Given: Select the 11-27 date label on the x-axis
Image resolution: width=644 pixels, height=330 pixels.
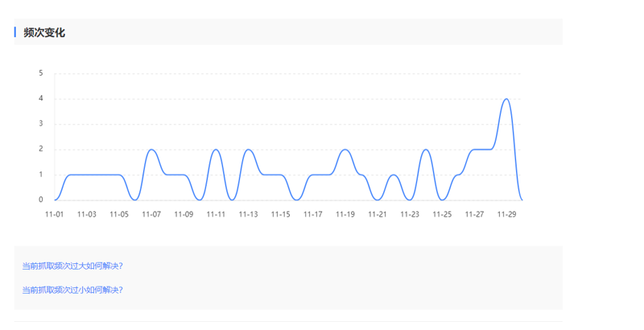Looking at the screenshot, I should (x=474, y=214).
